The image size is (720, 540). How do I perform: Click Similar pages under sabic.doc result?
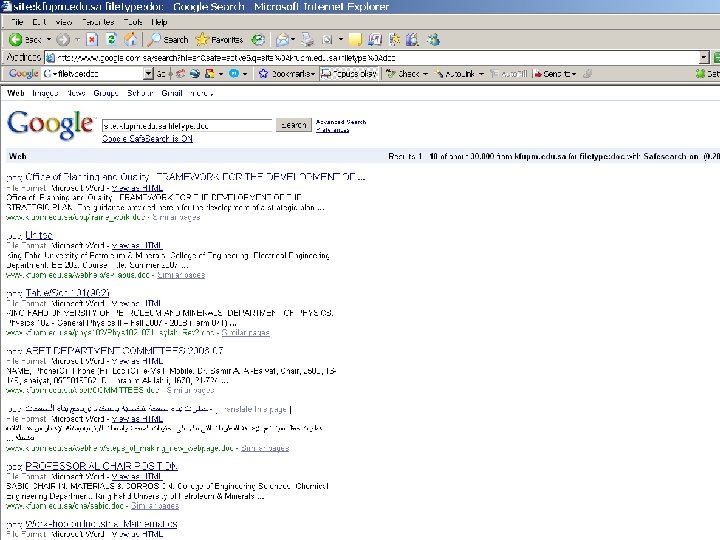(x=155, y=506)
